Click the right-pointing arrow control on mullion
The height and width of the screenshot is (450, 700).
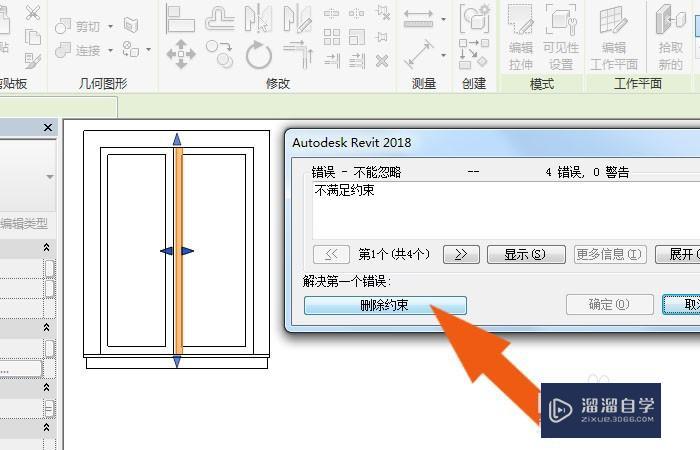188,251
